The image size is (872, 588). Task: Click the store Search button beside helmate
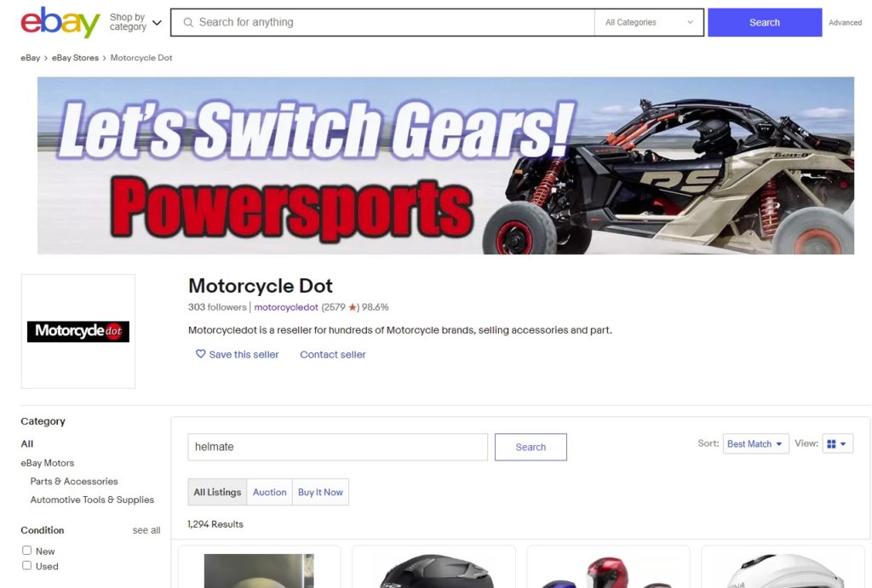[531, 447]
